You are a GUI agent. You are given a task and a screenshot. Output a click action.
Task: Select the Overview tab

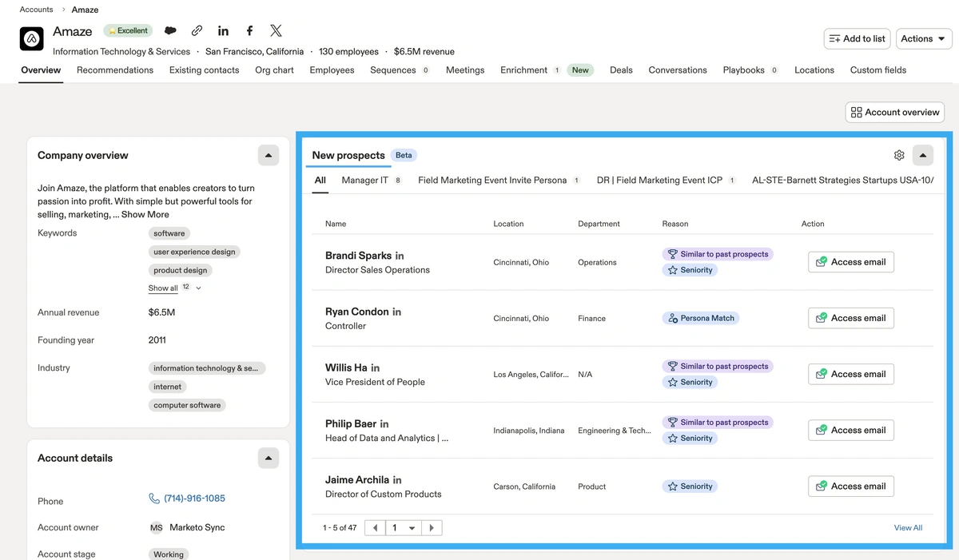(x=41, y=70)
